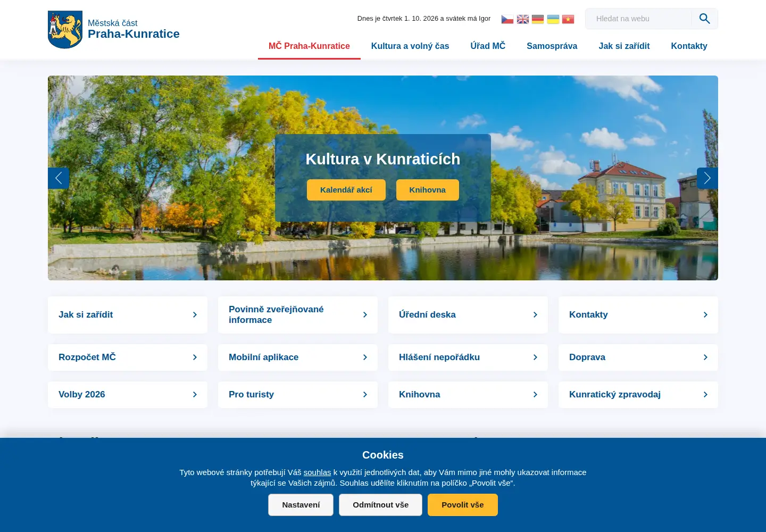The image size is (766, 532).
Task: Click chevron on Mobilní aplikace tile
Action: 365,358
